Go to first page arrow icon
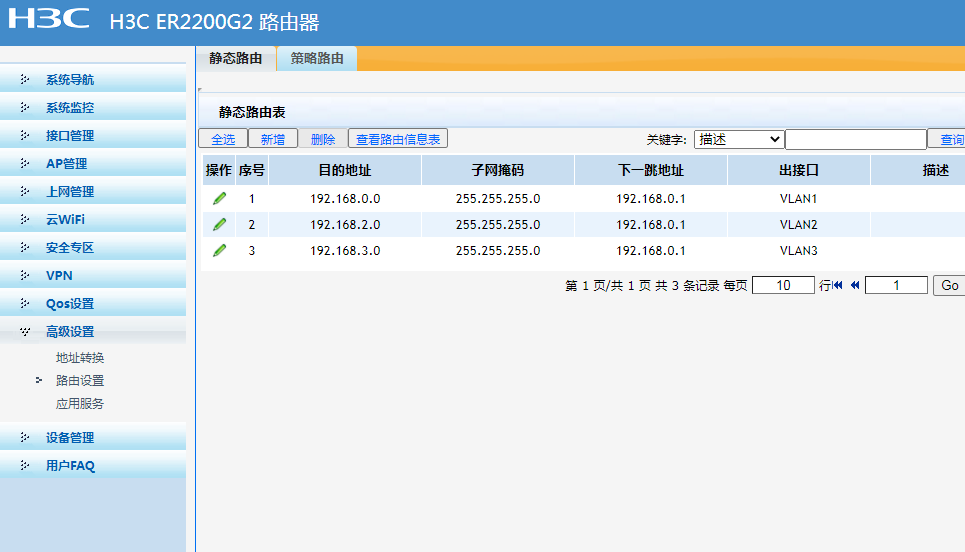 click(838, 285)
